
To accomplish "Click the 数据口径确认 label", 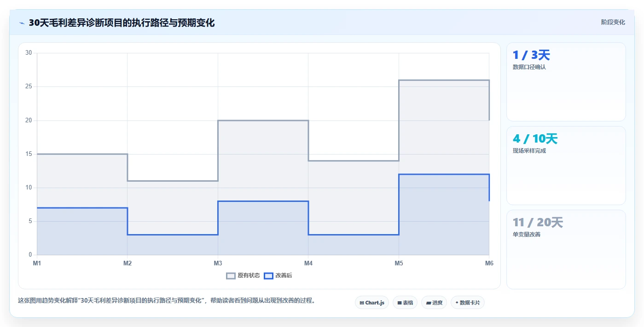I will click(x=529, y=67).
